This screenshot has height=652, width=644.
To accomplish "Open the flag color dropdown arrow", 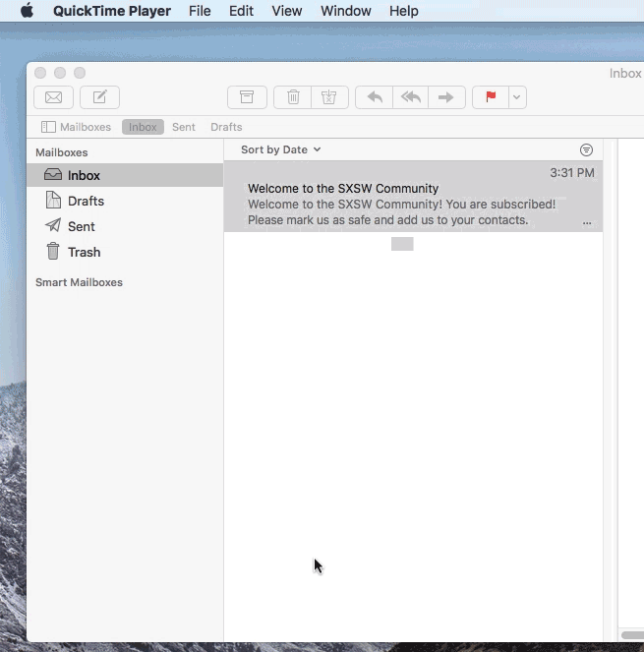I will pos(517,97).
